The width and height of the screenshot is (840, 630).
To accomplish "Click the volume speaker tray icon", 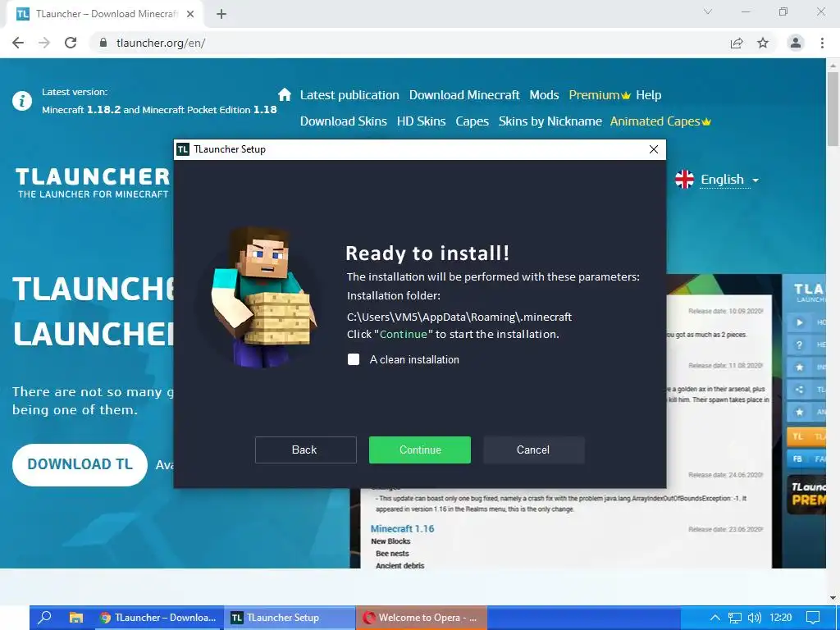I will pyautogui.click(x=755, y=618).
